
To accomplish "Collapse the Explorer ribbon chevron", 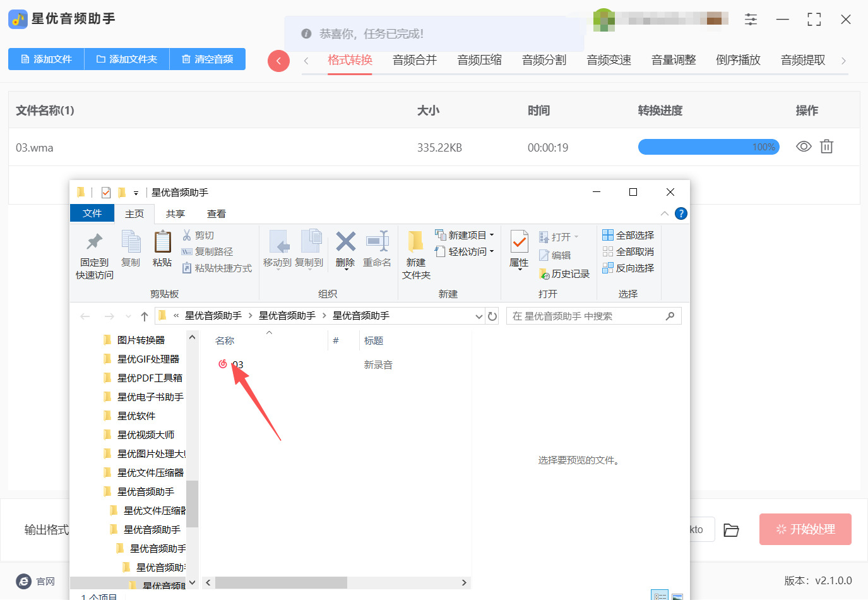I will (664, 213).
